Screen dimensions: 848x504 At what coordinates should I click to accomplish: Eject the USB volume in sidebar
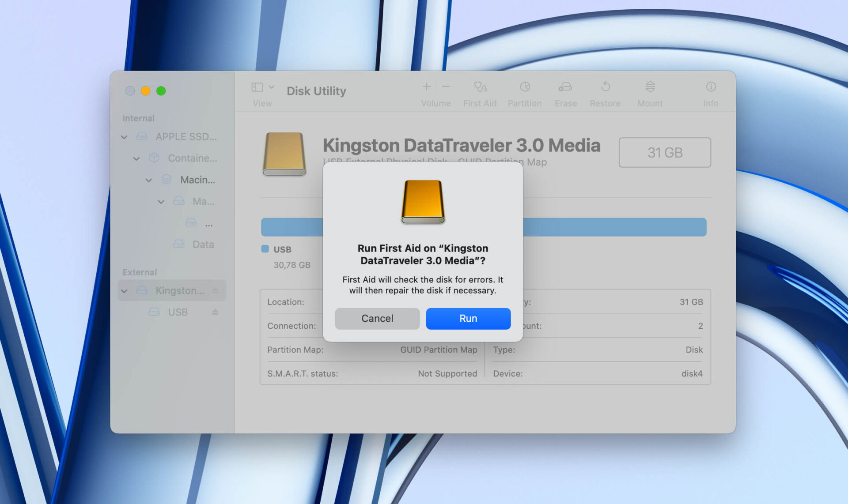pyautogui.click(x=216, y=312)
